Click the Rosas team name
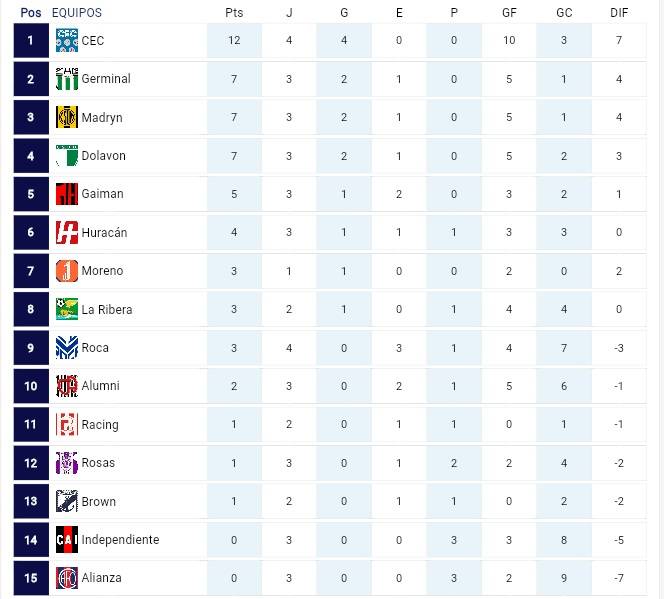Screen dimensions: 664x599 tap(98, 463)
